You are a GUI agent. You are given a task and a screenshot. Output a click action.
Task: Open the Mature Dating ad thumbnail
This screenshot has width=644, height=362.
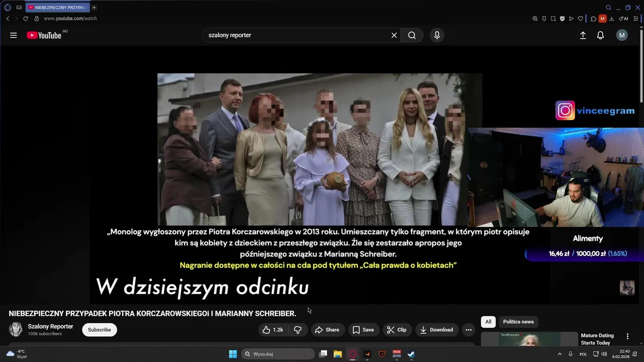[529, 339]
